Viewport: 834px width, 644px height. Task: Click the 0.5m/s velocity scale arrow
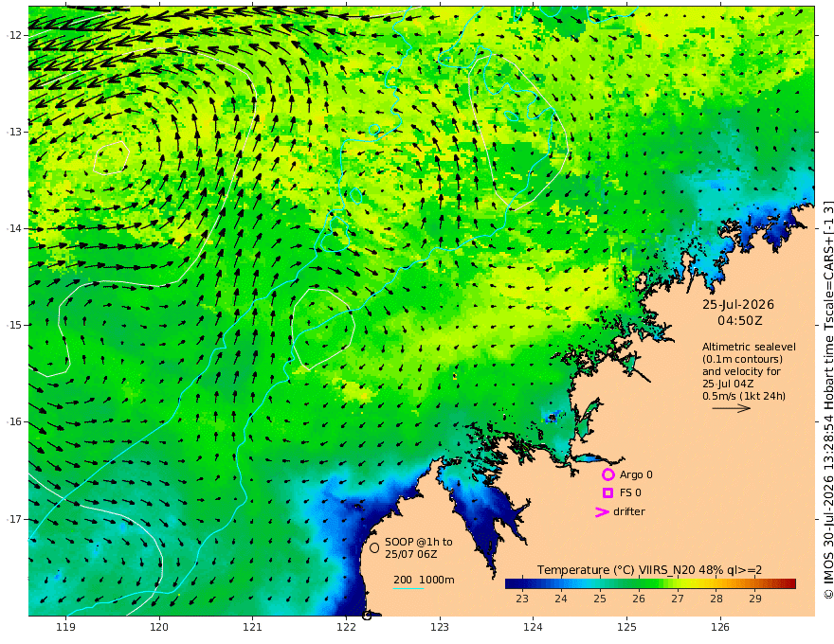[732, 408]
